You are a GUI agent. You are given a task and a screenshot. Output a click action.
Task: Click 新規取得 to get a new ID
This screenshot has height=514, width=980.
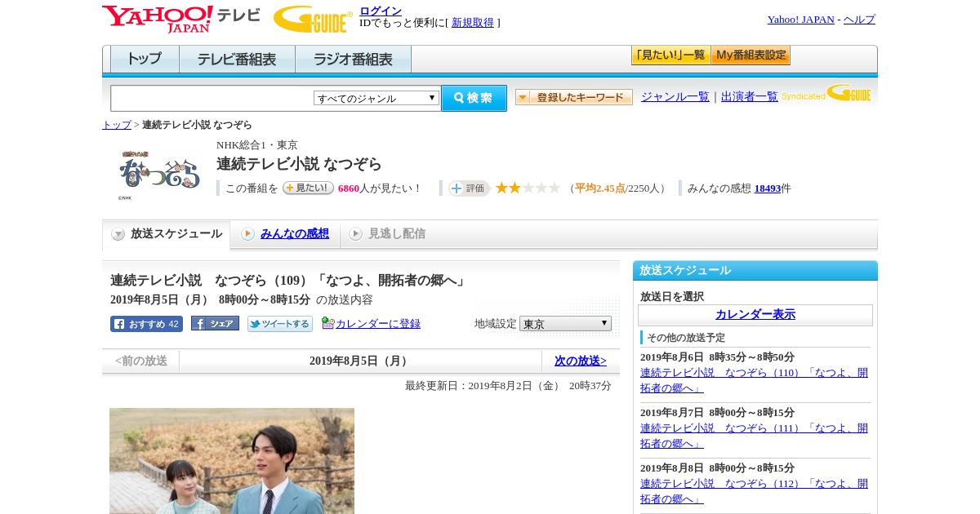pos(473,23)
